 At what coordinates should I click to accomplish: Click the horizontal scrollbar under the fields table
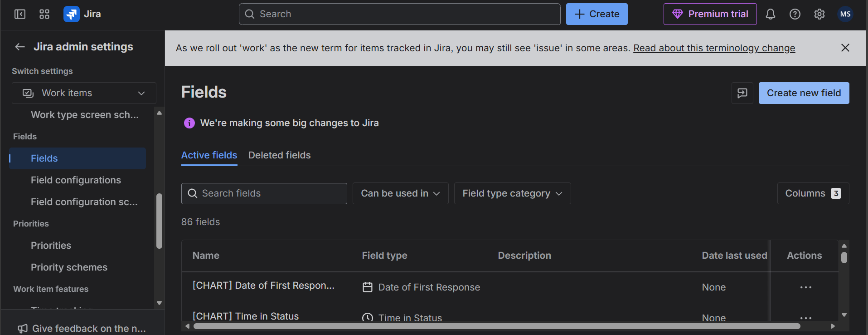pyautogui.click(x=497, y=326)
